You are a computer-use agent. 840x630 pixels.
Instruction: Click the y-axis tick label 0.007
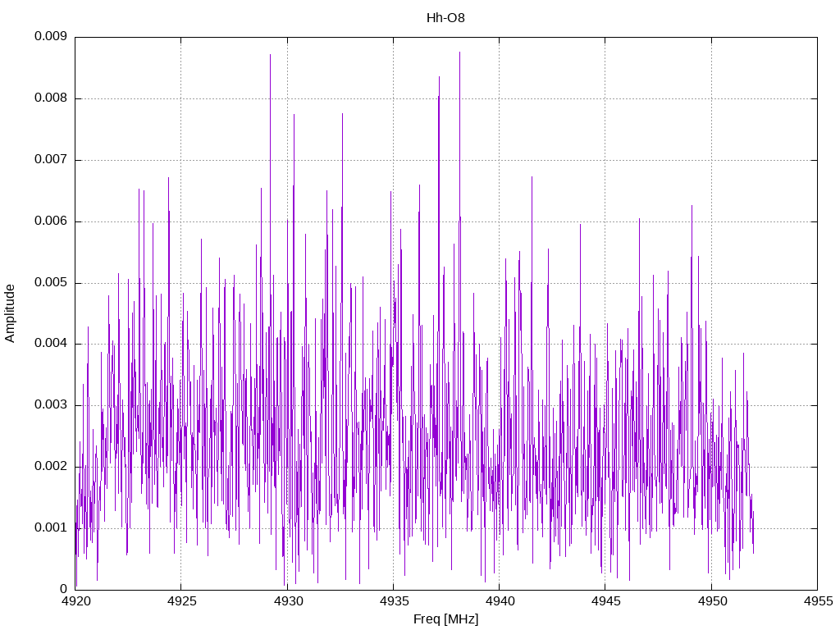pos(51,159)
